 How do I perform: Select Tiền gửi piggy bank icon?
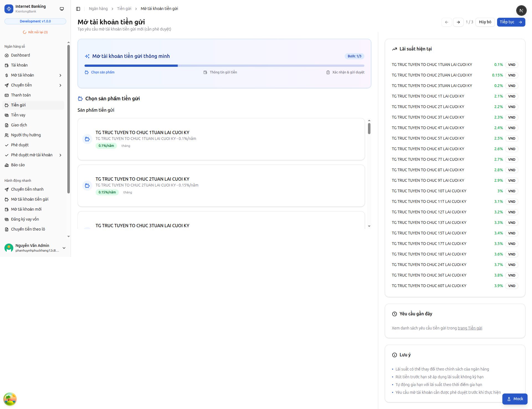7,105
